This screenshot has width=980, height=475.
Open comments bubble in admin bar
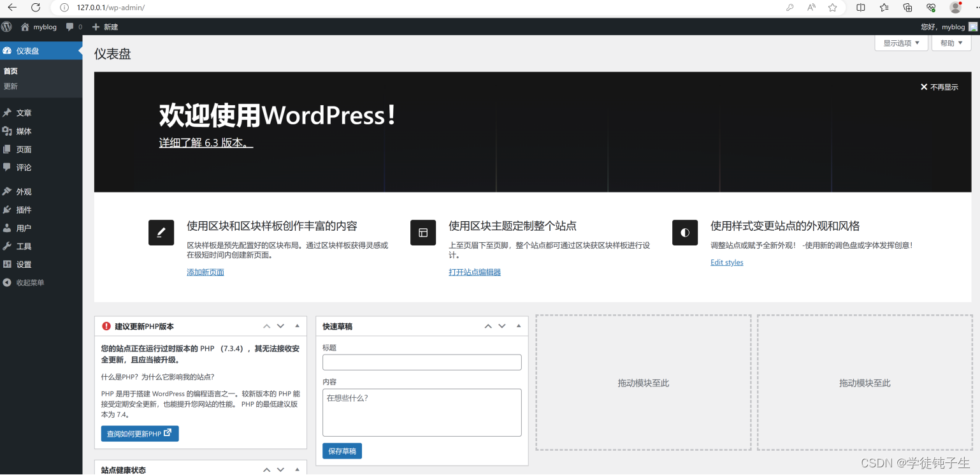tap(70, 27)
